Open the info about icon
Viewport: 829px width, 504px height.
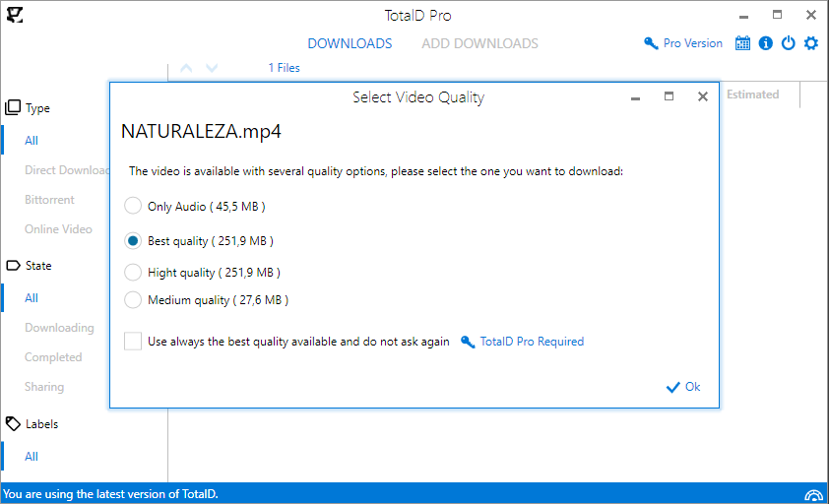click(x=766, y=43)
